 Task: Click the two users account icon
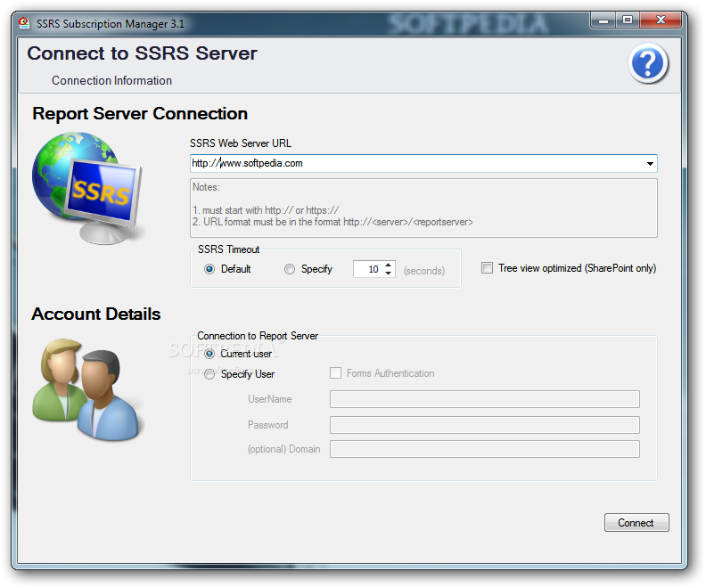87,389
